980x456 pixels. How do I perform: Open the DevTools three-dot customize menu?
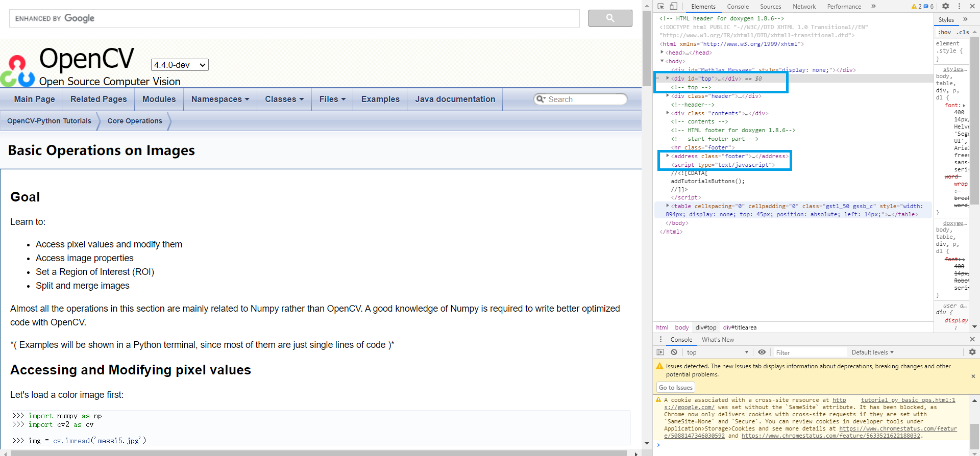(959, 6)
